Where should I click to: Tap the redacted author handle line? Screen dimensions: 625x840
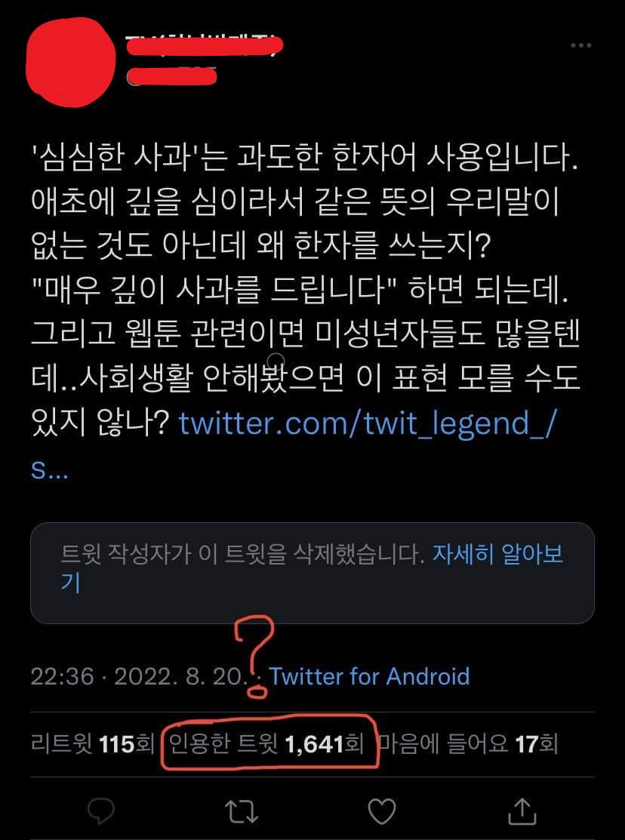point(172,77)
